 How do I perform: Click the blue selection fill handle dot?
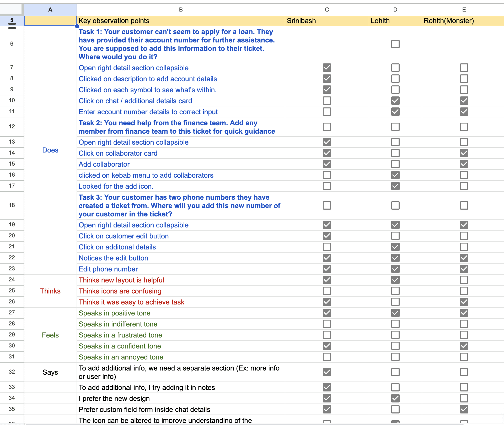[x=77, y=26]
